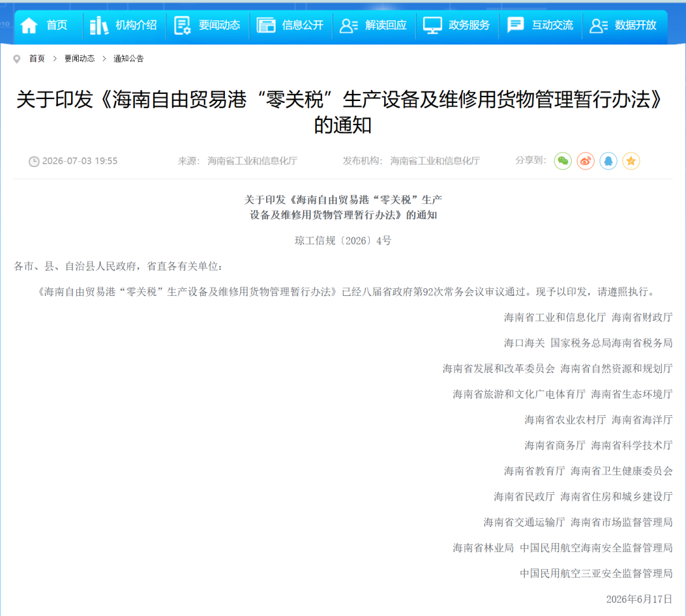
Task: Click 海南省海洋厅 signatory
Action: click(x=642, y=420)
